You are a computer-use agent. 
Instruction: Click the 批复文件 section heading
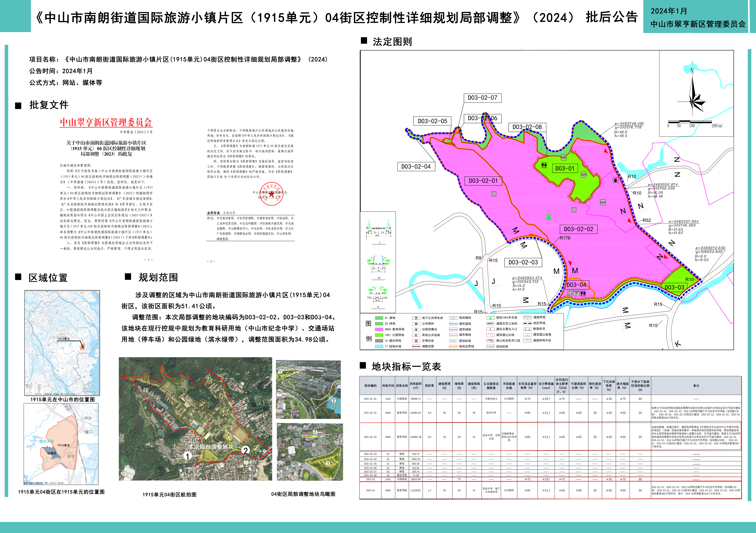coord(49,105)
